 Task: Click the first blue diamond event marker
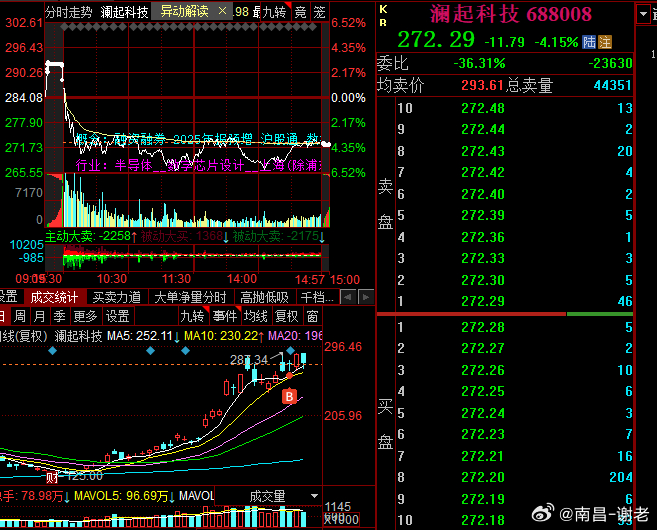click(x=52, y=351)
